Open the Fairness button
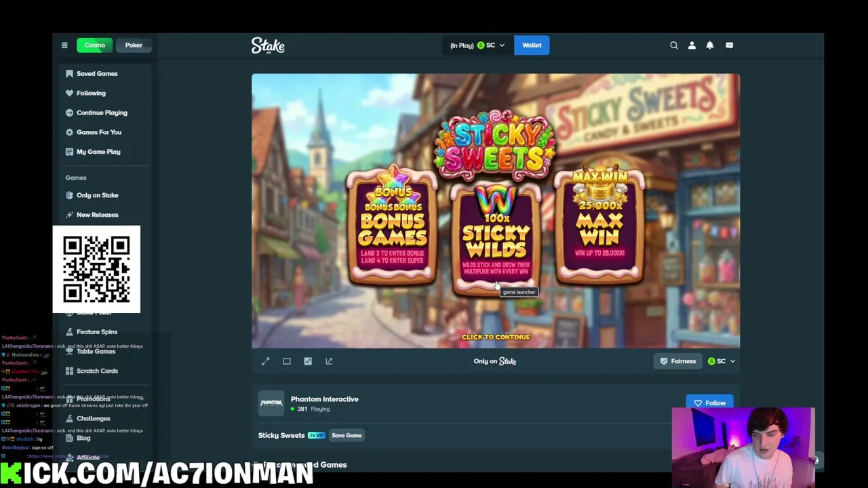 678,361
